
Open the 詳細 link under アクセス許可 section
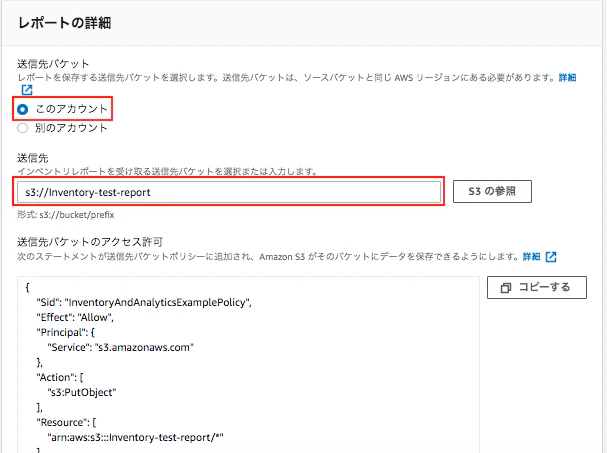point(531,257)
